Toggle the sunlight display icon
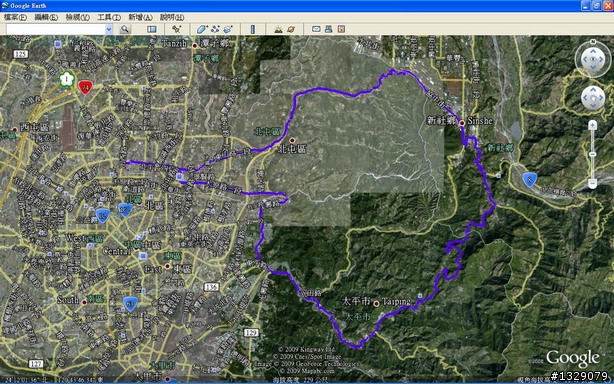The width and height of the screenshot is (614, 384). 278,29
